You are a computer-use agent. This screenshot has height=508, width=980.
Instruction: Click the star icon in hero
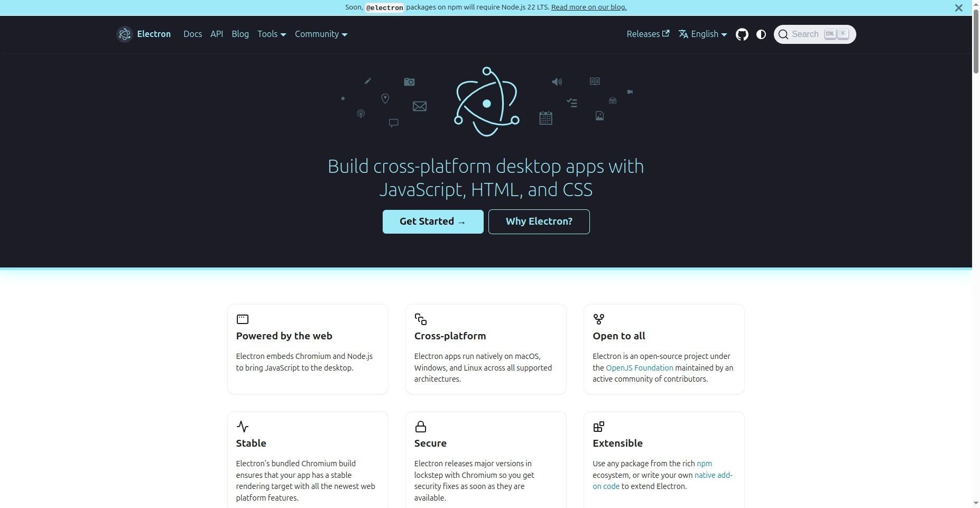(x=343, y=98)
